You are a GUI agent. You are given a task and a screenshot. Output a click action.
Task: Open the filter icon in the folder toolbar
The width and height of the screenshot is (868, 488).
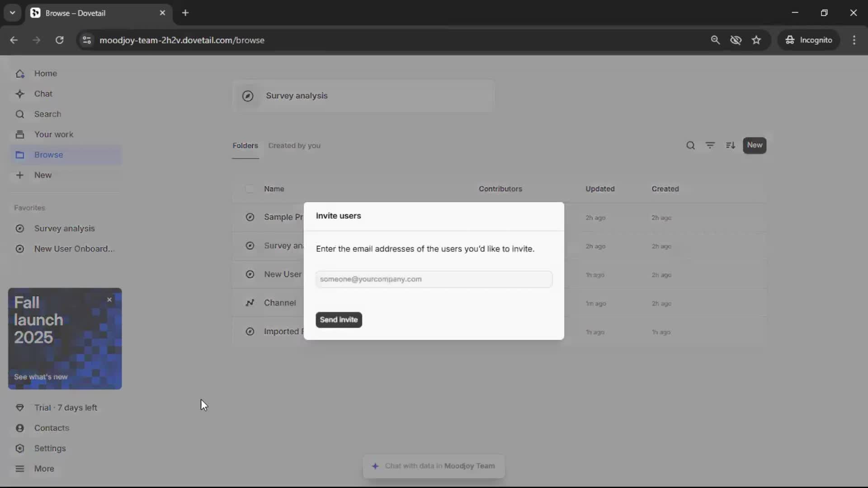coord(710,145)
